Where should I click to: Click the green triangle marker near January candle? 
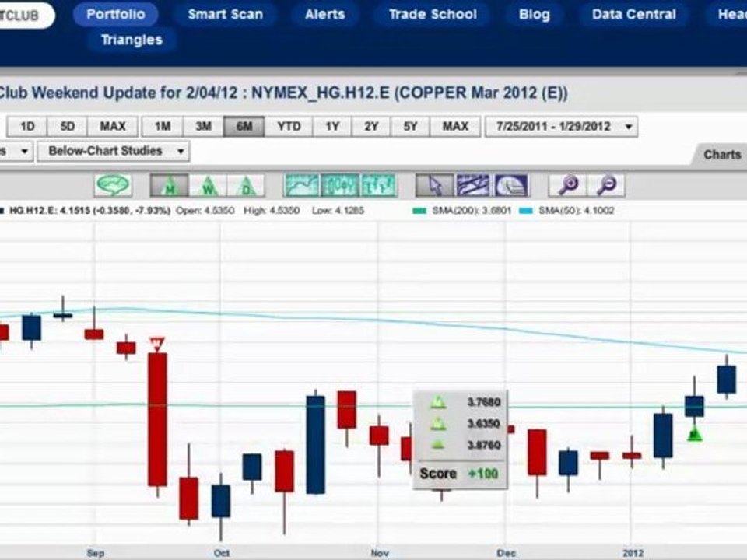pyautogui.click(x=695, y=434)
